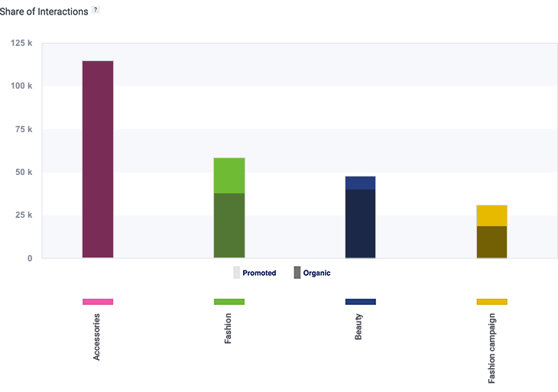Image resolution: width=558 pixels, height=392 pixels.
Task: Click the yellow promoted Fashion campaign segment
Action: click(491, 215)
